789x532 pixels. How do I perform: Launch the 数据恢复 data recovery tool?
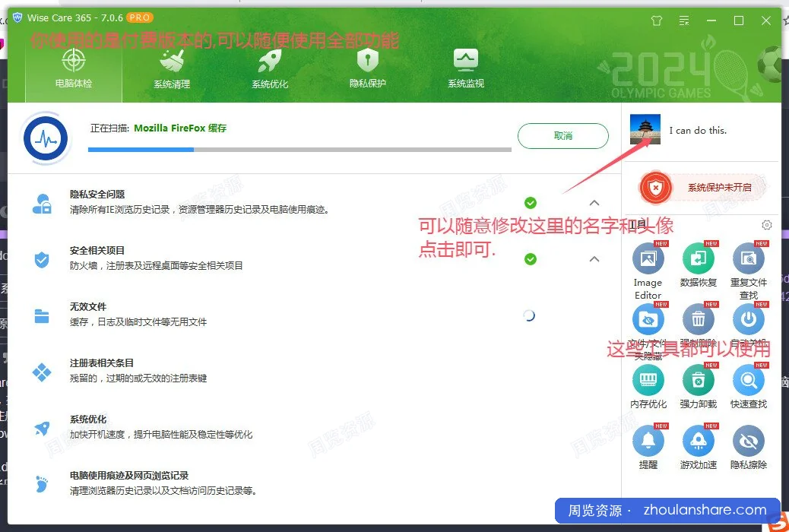[698, 258]
